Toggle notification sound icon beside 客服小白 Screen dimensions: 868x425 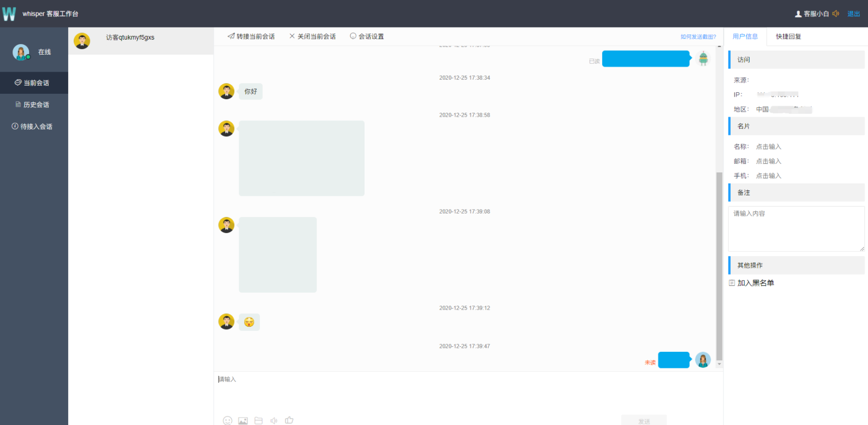(835, 14)
